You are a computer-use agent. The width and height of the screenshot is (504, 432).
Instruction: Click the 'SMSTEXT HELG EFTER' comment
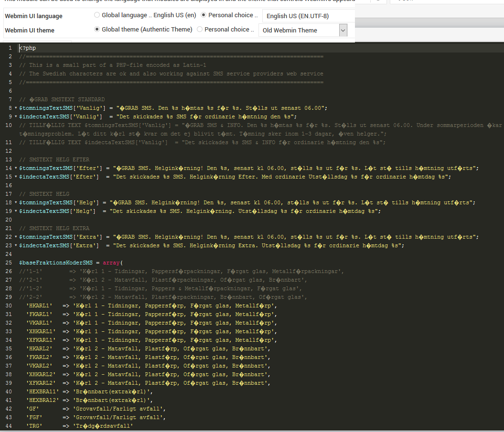coord(59,159)
